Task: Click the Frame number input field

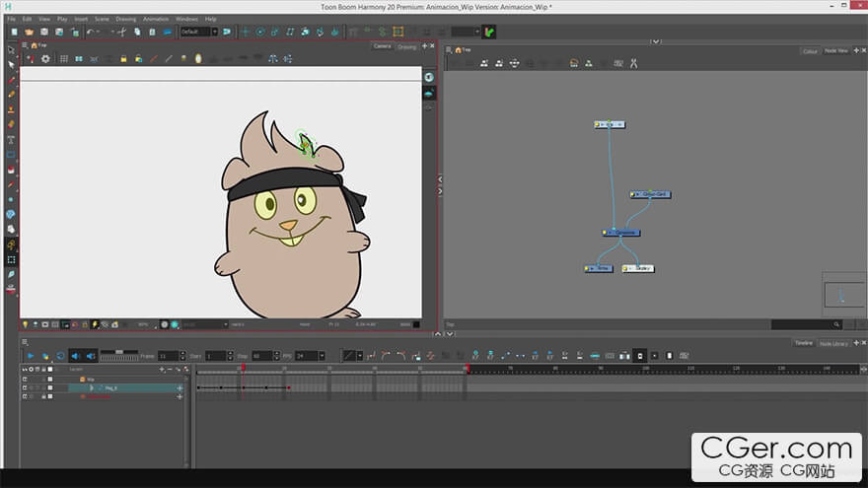Action: click(x=169, y=356)
